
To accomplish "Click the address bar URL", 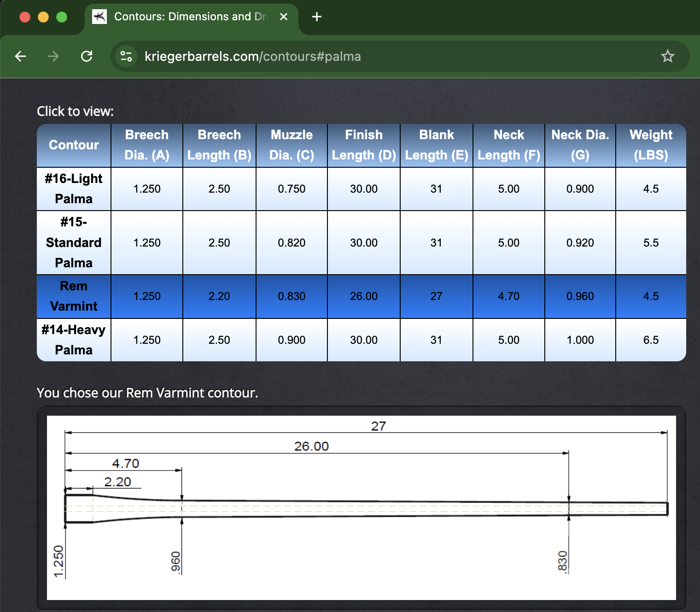I will [x=253, y=56].
